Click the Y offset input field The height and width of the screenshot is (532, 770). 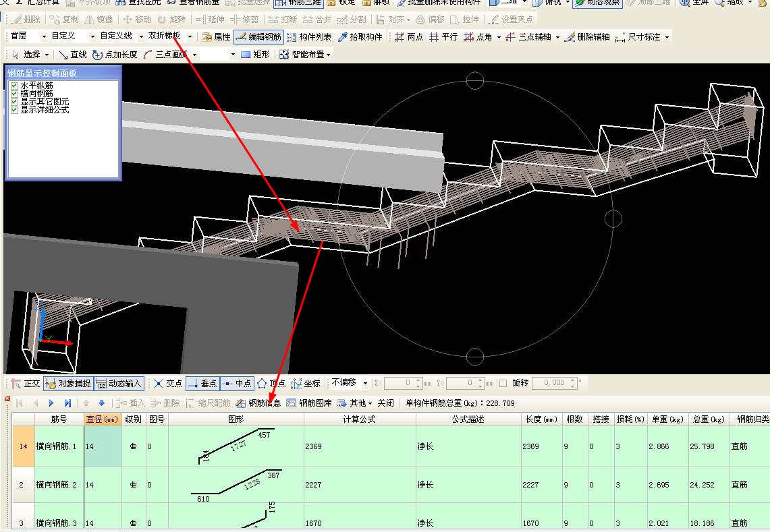(464, 383)
